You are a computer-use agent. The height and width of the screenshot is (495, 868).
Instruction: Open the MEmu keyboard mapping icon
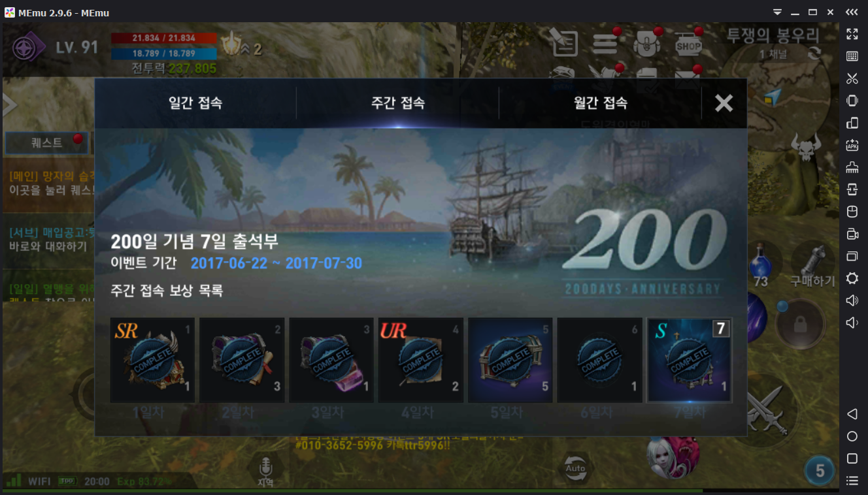[x=852, y=56]
